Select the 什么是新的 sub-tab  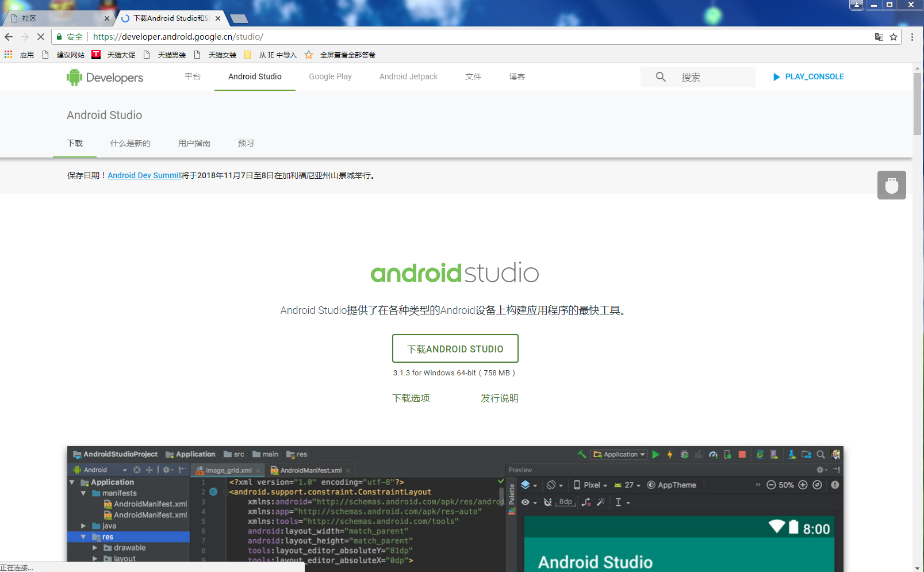tap(131, 143)
